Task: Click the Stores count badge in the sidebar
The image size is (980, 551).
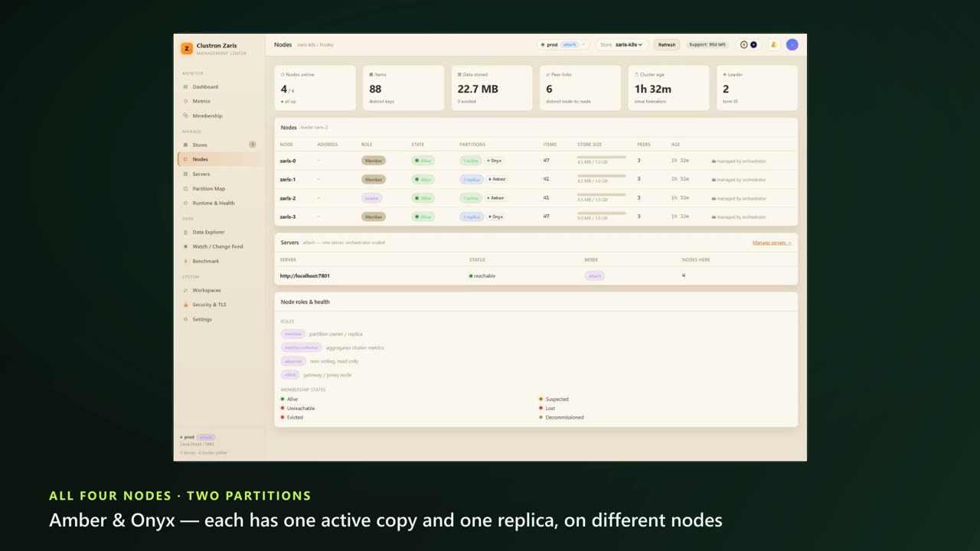Action: pyautogui.click(x=253, y=145)
